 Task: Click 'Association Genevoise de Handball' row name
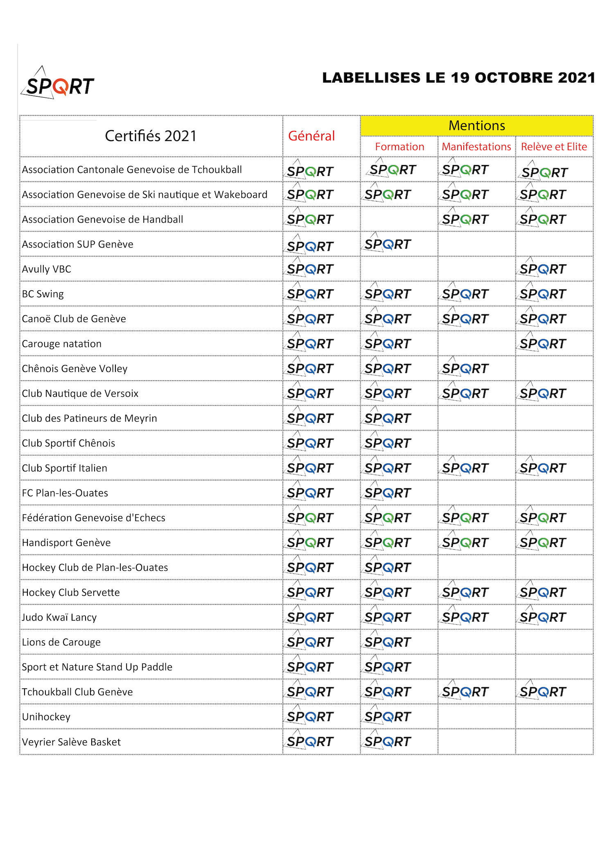tap(102, 219)
